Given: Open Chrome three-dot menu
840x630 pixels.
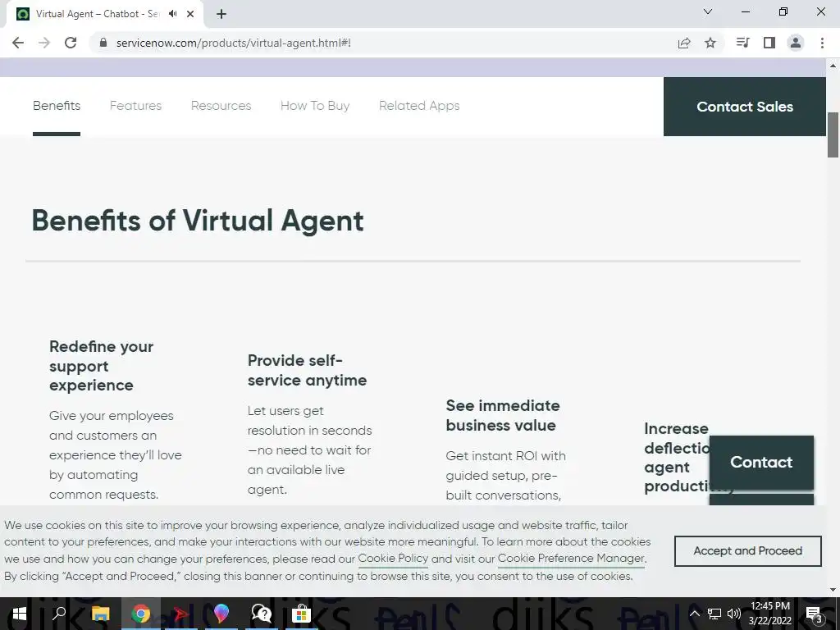Looking at the screenshot, I should 822,43.
